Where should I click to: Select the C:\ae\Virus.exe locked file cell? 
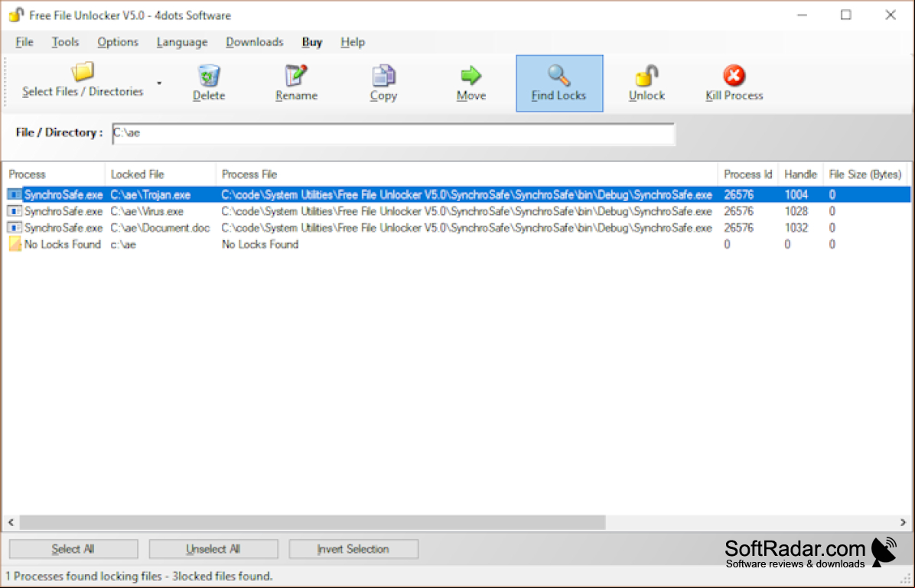click(x=147, y=211)
